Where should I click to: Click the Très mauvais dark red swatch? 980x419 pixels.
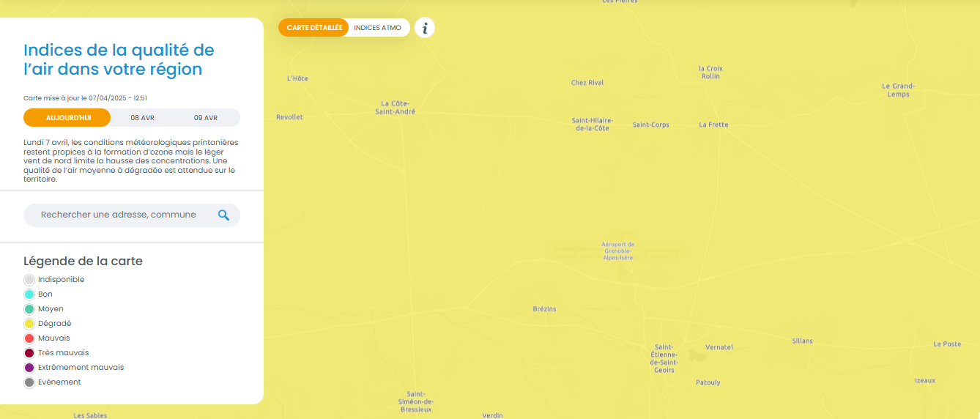29,353
